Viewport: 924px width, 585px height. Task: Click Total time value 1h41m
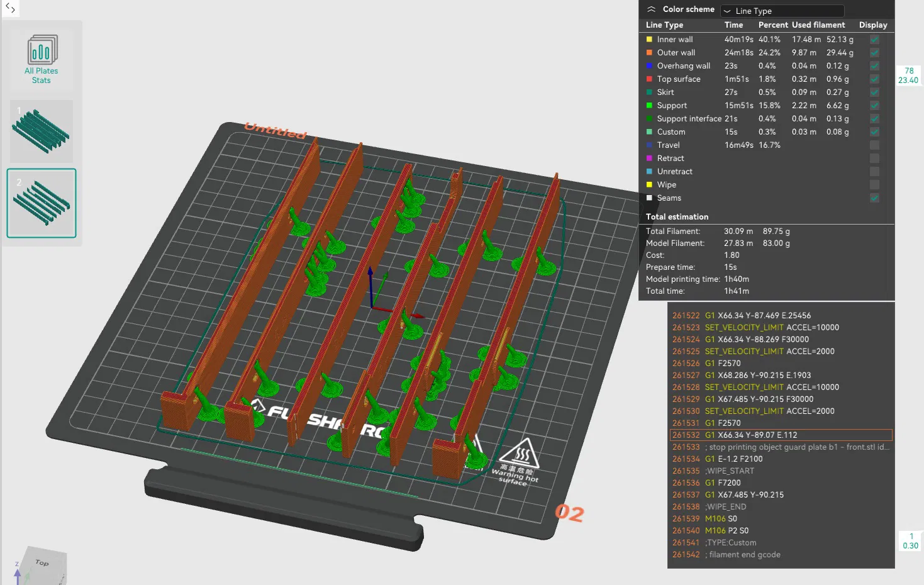click(737, 291)
